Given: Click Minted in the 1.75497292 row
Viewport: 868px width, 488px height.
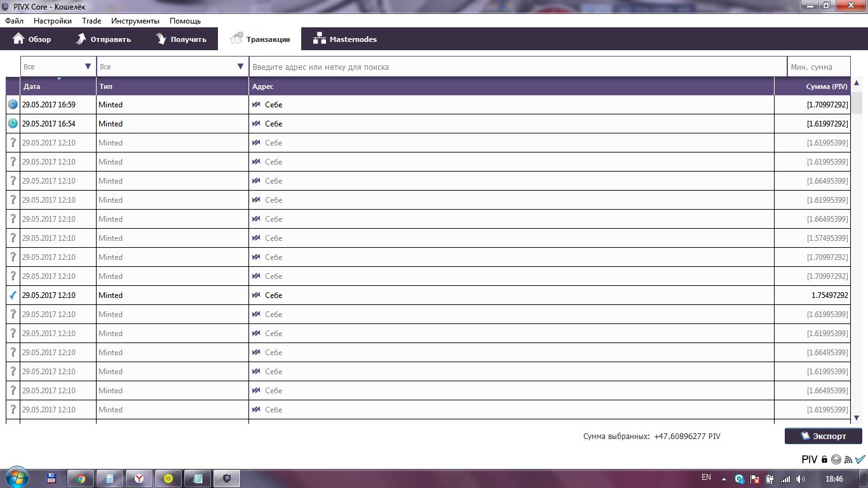Looking at the screenshot, I should (x=111, y=295).
